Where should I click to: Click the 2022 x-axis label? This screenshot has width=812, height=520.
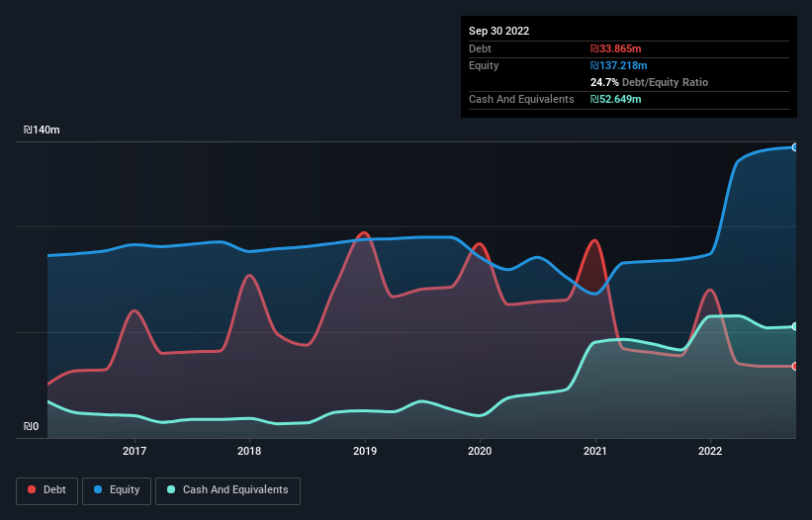pyautogui.click(x=710, y=451)
